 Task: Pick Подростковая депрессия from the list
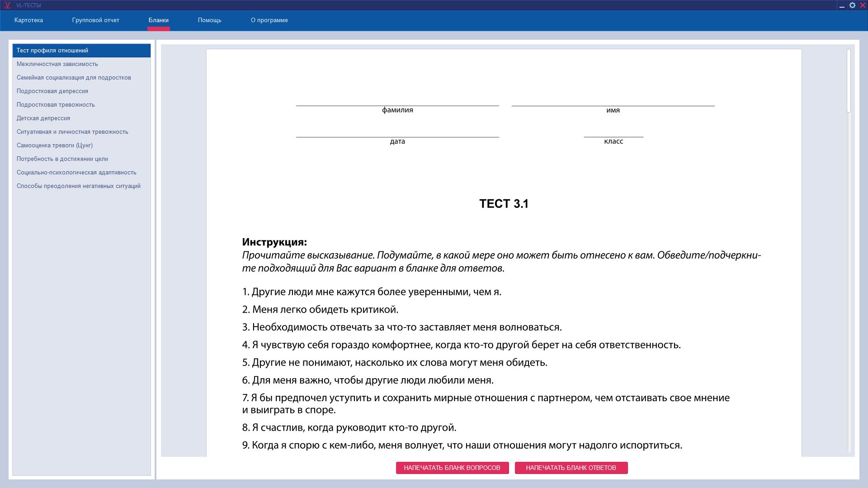click(x=52, y=91)
